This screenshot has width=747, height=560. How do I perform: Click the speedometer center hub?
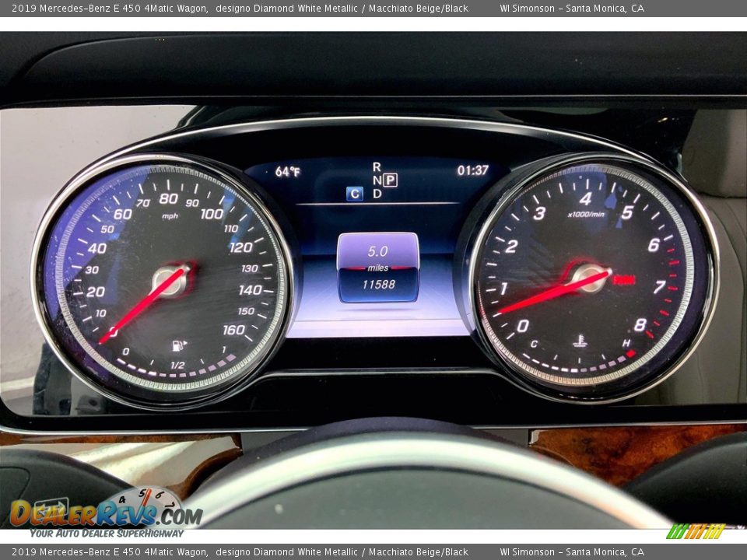click(x=170, y=281)
